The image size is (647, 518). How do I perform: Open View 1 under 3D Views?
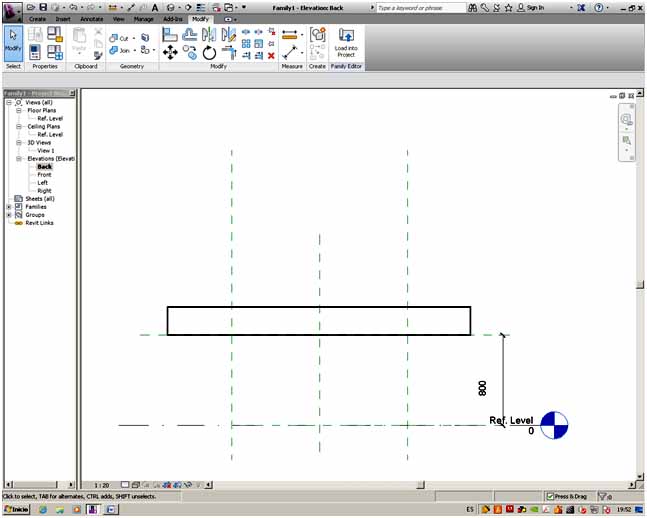46,151
